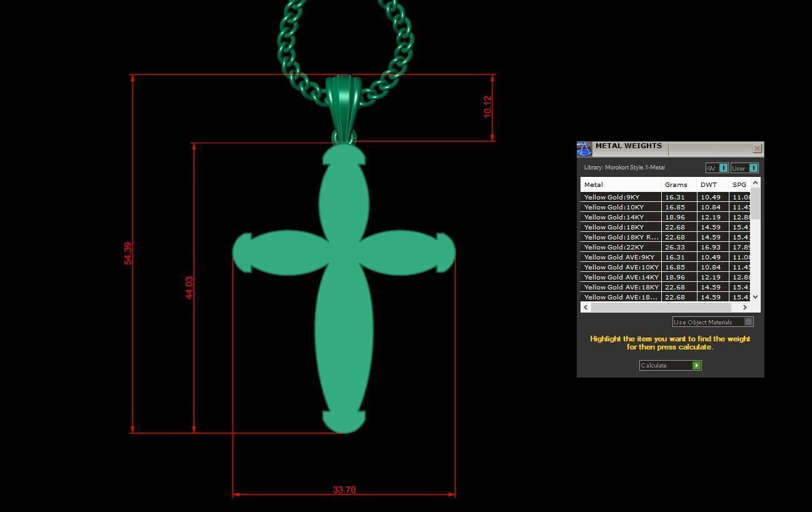Sort by the Metal column header
The width and height of the screenshot is (812, 512).
[x=621, y=184]
